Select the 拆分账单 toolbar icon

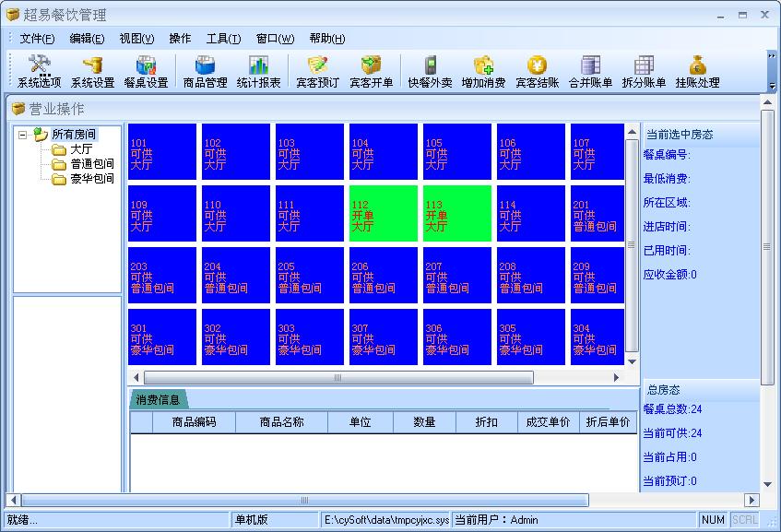(x=644, y=71)
